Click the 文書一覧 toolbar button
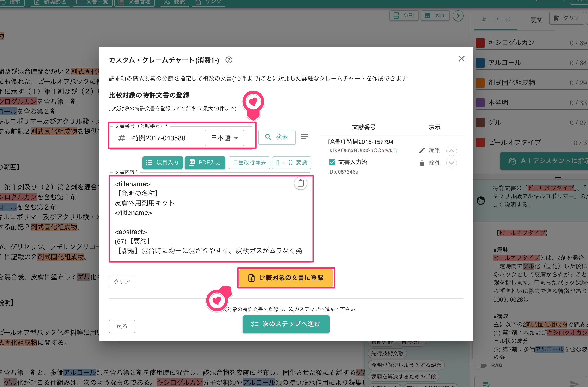The image size is (588, 387). [x=92, y=2]
